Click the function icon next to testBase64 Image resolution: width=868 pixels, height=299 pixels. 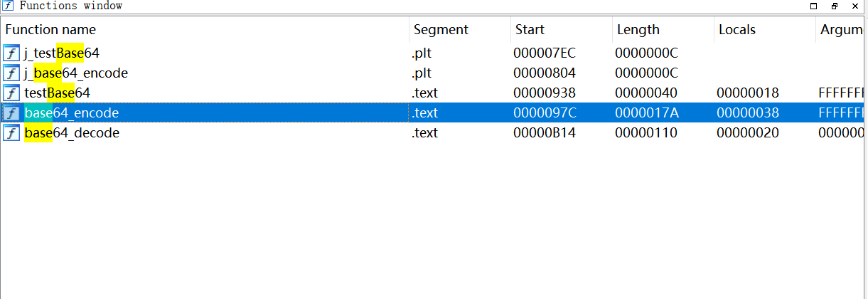tap(11, 93)
